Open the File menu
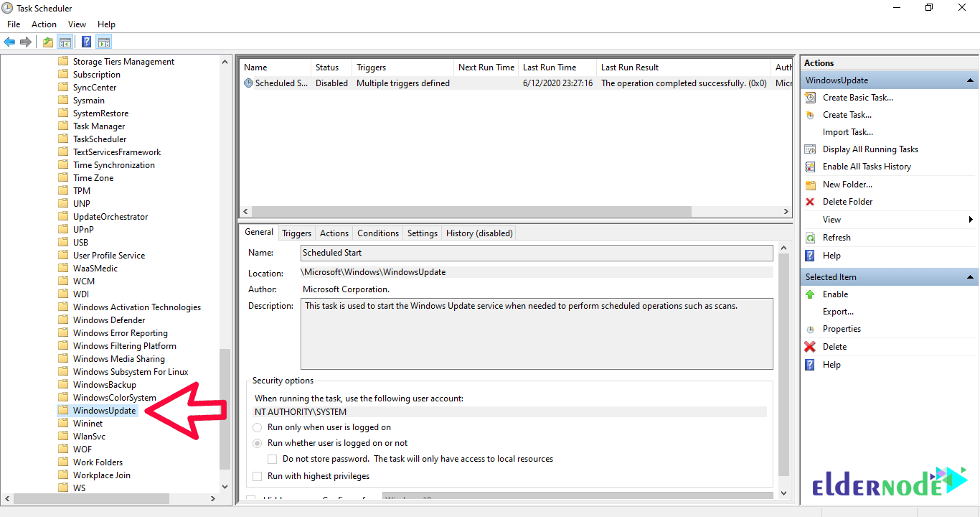Screen dimensions: 980x517 [x=14, y=24]
